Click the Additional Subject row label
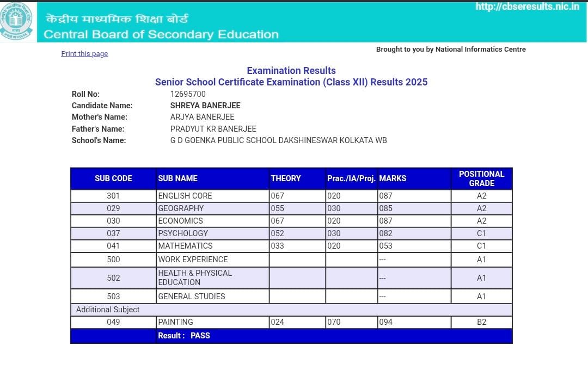Screen dimensions: 588x383 (108, 310)
